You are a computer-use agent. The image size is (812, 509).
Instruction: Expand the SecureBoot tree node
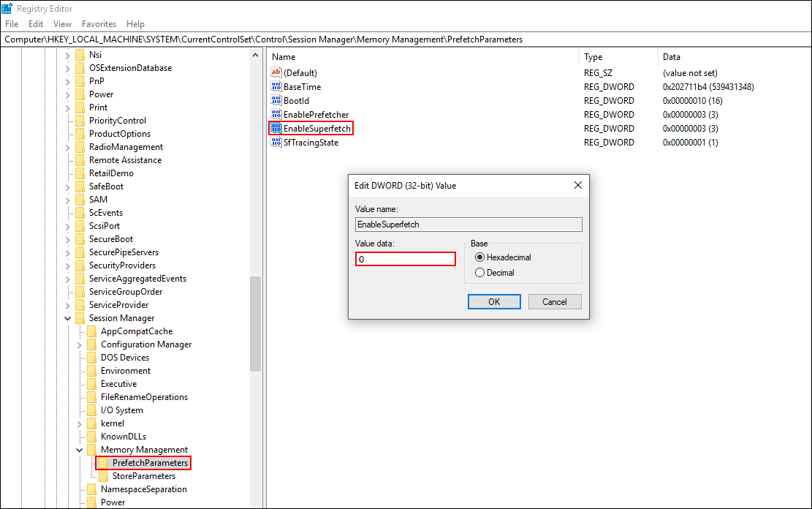pyautogui.click(x=68, y=239)
